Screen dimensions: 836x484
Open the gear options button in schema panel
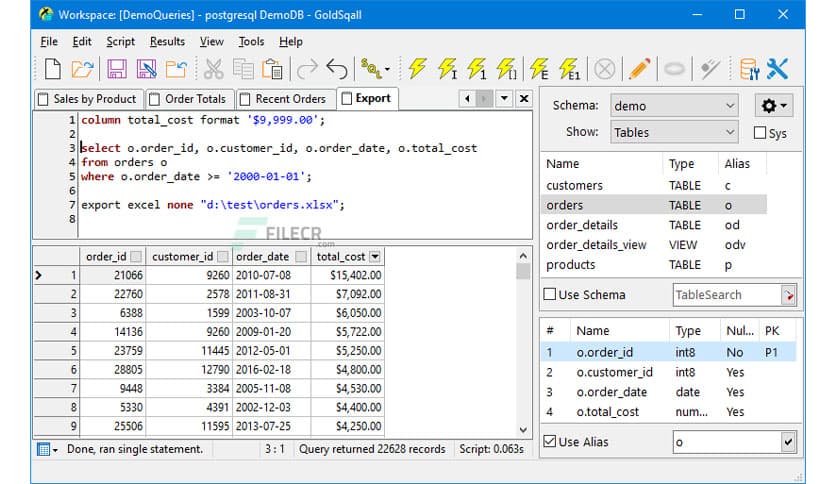(x=774, y=106)
